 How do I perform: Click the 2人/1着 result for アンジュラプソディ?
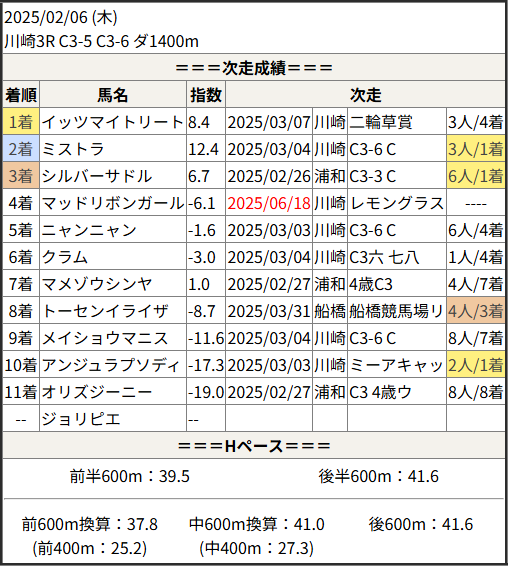476,365
